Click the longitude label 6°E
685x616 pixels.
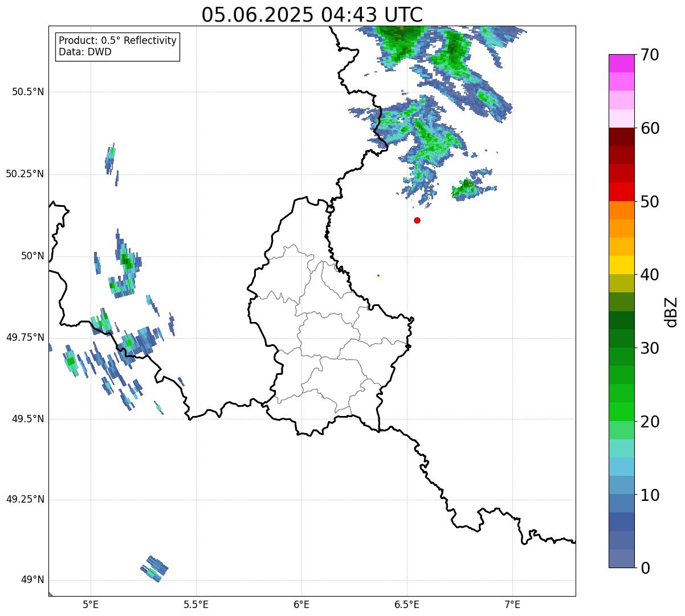[301, 604]
